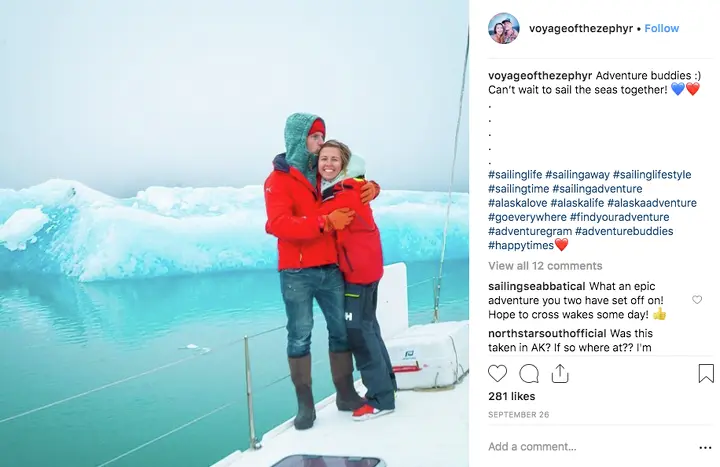Save post with the bookmark icon
This screenshot has width=720, height=467.
706,373
